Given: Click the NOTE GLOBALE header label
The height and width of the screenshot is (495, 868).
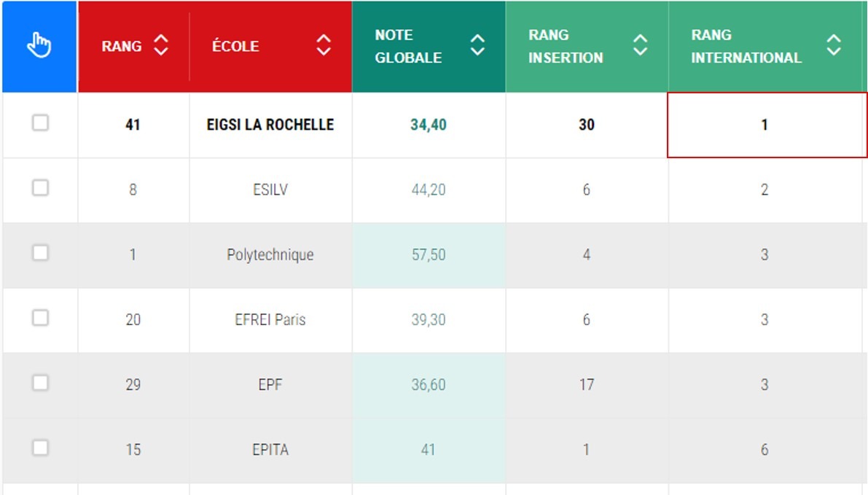Looking at the screenshot, I should 408,46.
